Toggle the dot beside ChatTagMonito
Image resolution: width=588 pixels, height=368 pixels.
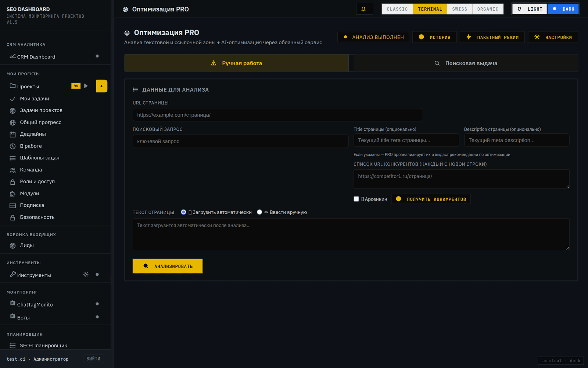coord(97,304)
